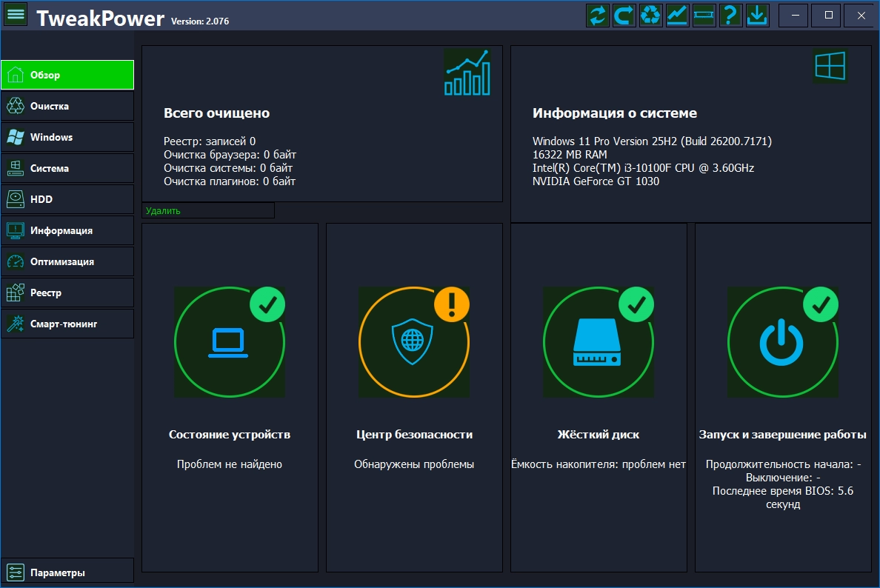Switch to the HDD section
The width and height of the screenshot is (880, 588).
67,199
